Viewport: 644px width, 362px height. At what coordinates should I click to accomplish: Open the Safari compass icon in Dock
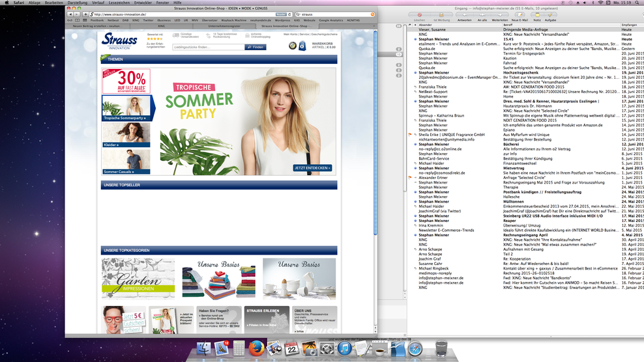[415, 348]
